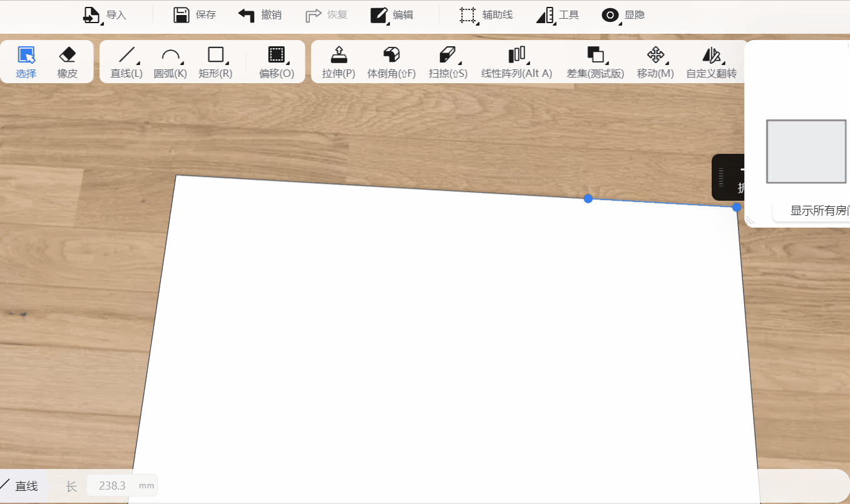Image resolution: width=850 pixels, height=504 pixels.
Task: Click the custom flip 自定义翻转 tool
Action: click(x=712, y=62)
